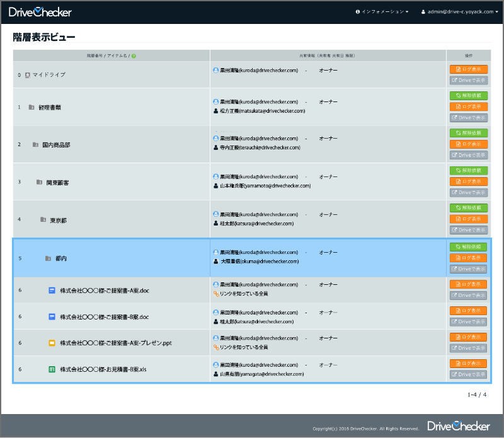This screenshot has height=438, width=504.
Task: Select the 経理書類 folder icon
Action: click(x=31, y=107)
